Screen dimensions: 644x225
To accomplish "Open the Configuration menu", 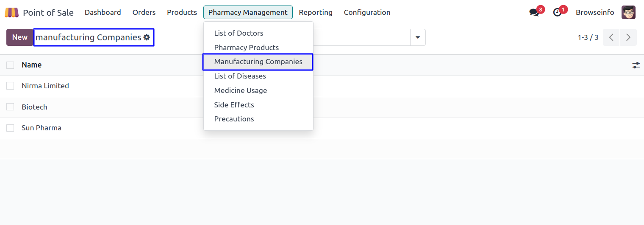I will tap(367, 12).
